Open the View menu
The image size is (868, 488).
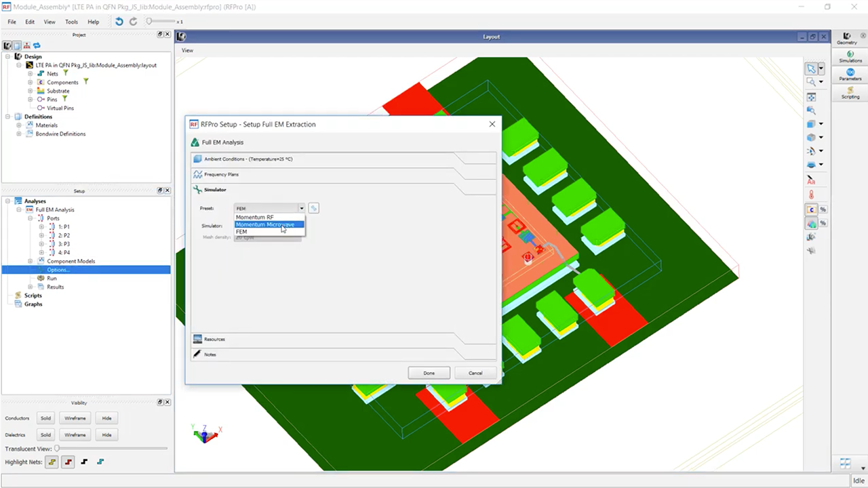(x=49, y=22)
